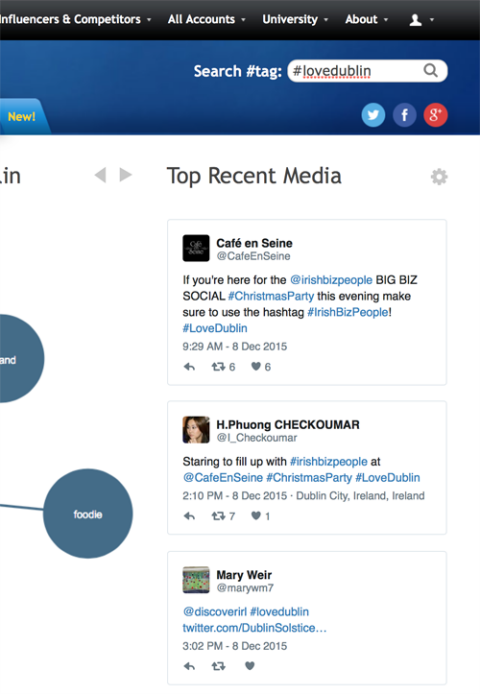The height and width of the screenshot is (694, 480).
Task: Open the @CafeEnSeine handle under Café en Seine
Action: 253,256
